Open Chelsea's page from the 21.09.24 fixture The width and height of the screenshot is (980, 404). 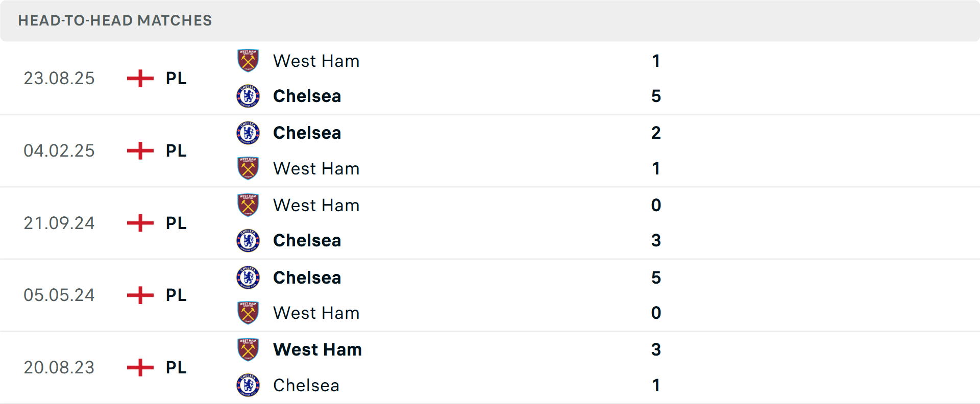coord(307,240)
